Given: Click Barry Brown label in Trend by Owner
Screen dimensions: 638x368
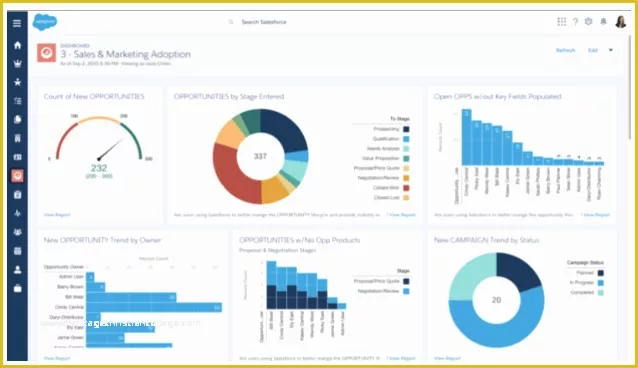Looking at the screenshot, I should point(70,287).
